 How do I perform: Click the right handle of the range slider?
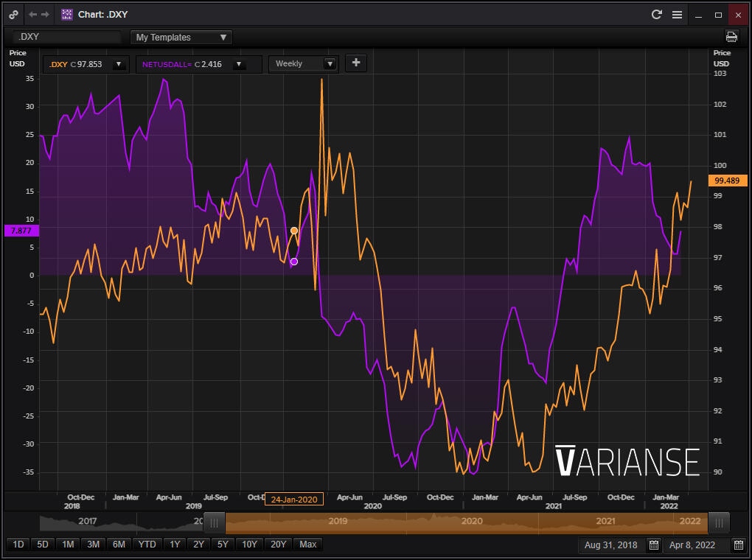(719, 523)
